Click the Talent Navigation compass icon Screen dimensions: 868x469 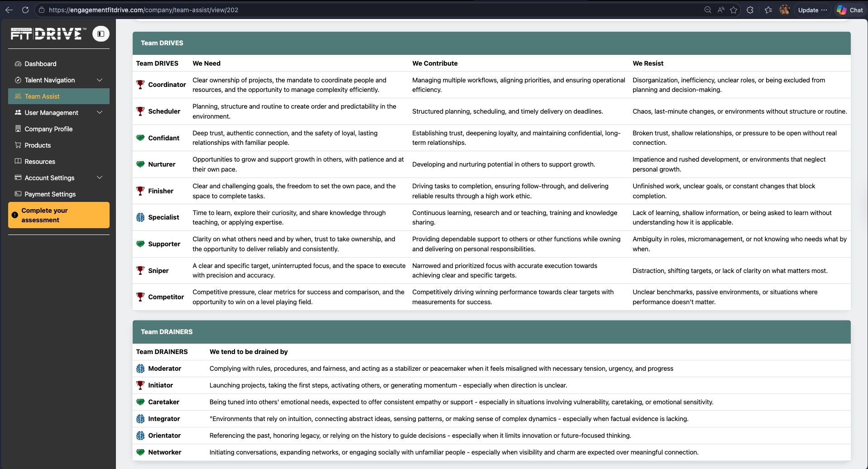tap(18, 80)
